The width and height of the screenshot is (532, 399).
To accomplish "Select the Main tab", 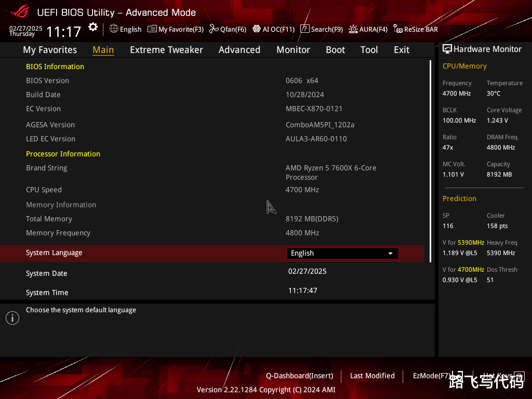I will [103, 50].
